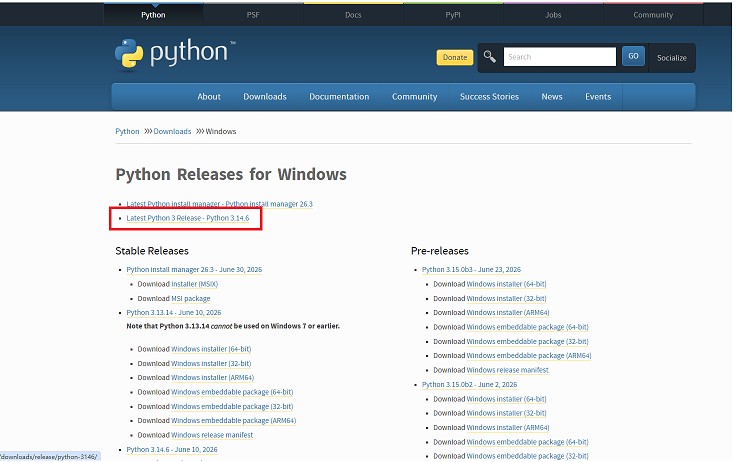Image resolution: width=736 pixels, height=462 pixels.
Task: Select the Python top tab
Action: coord(153,15)
